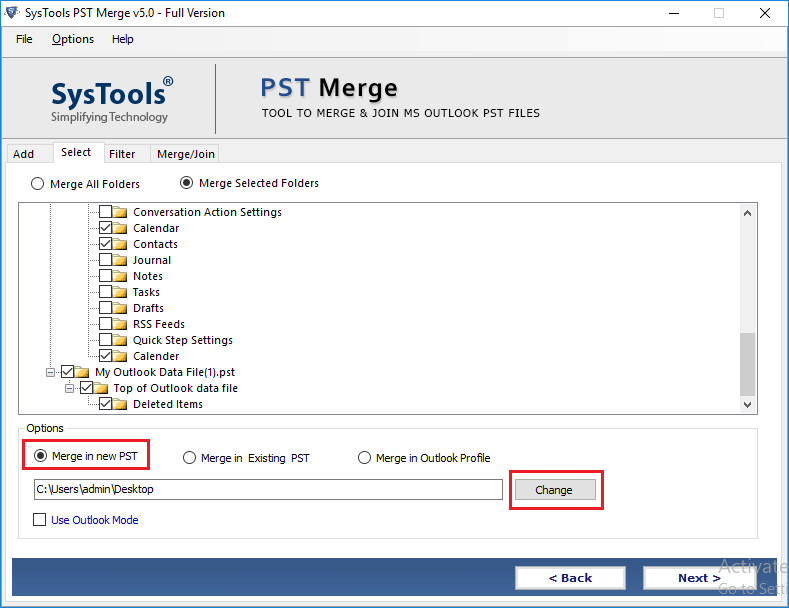Click the Top of Outlook data file folder icon

point(101,388)
